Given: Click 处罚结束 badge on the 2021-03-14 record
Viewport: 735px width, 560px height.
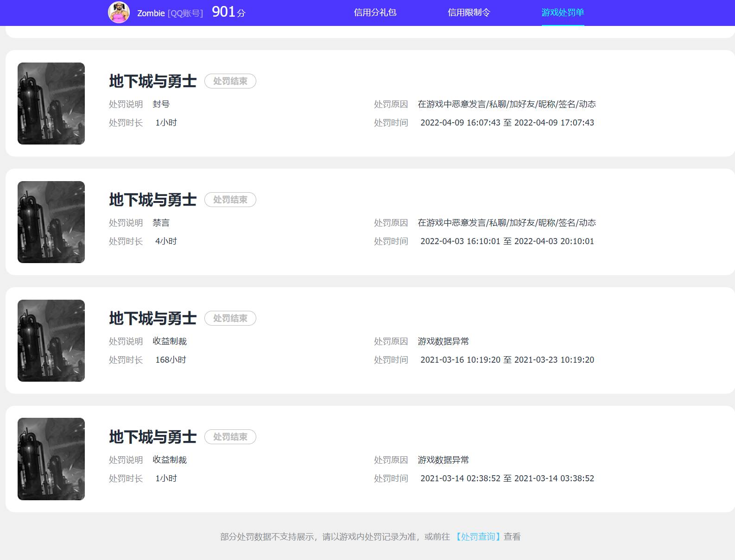Looking at the screenshot, I should 230,437.
